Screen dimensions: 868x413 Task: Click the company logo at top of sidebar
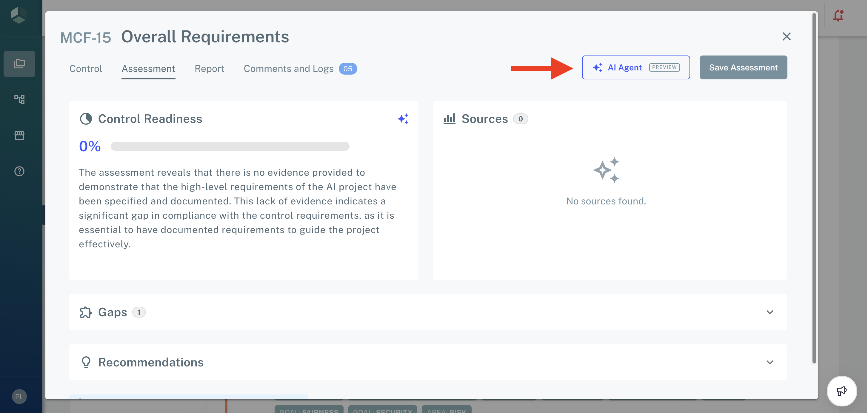point(19,15)
